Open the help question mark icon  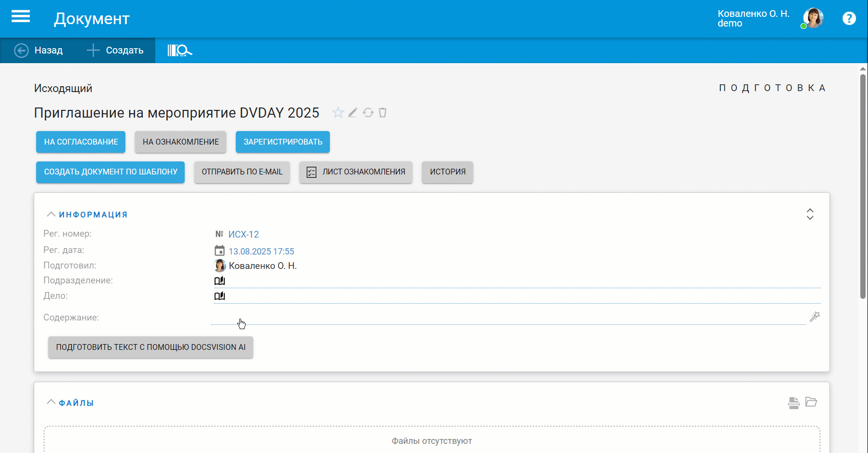point(849,18)
